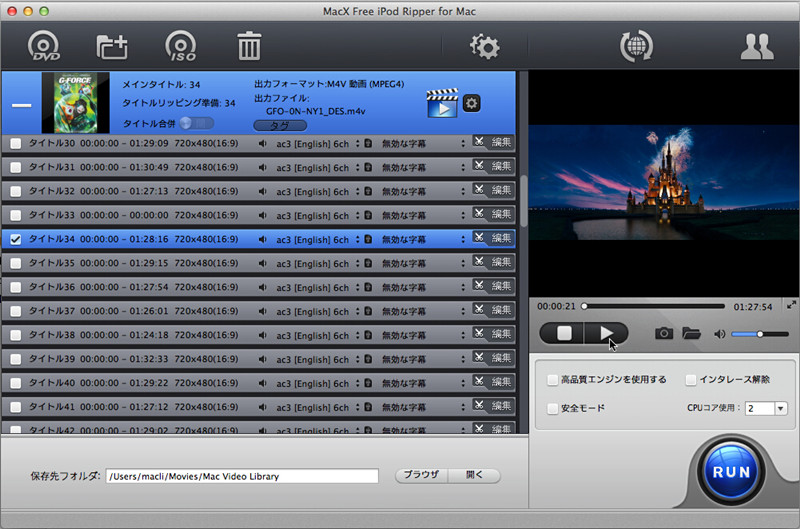Click the title list vertical scrollbar

click(x=523, y=201)
